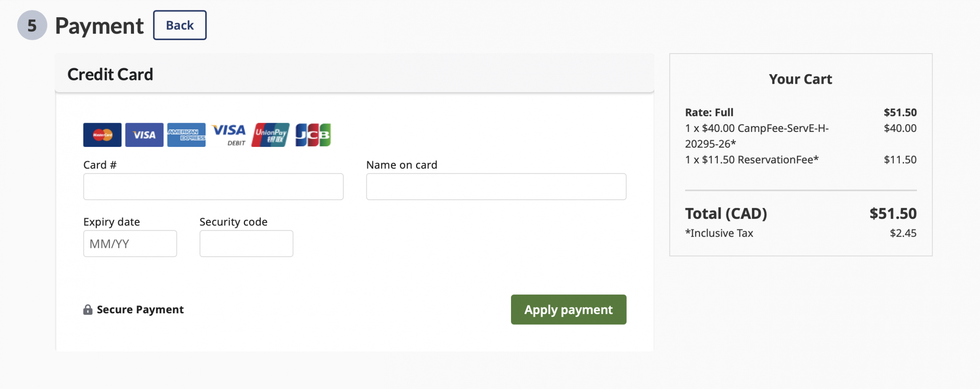The width and height of the screenshot is (980, 389).
Task: Click the Total (CAD) $51.50 amount
Action: pyautogui.click(x=893, y=213)
